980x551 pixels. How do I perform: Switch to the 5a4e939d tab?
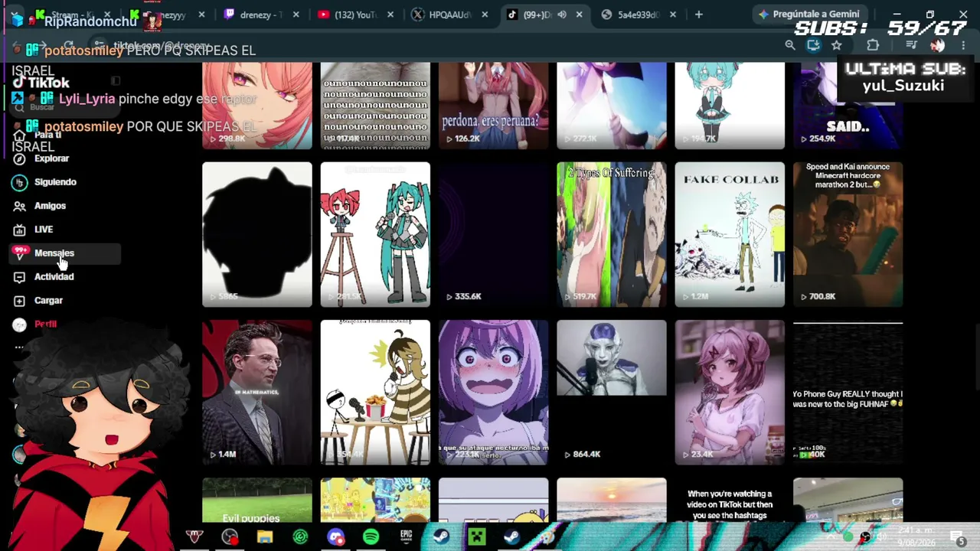[638, 15]
